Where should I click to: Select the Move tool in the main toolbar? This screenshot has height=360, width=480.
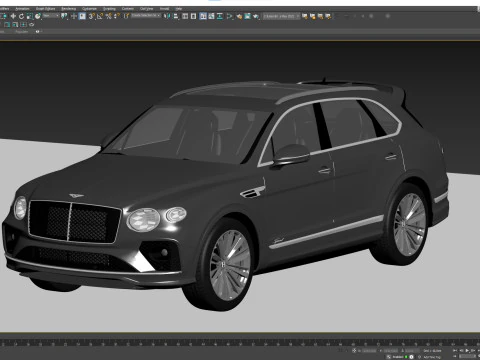coord(13,16)
